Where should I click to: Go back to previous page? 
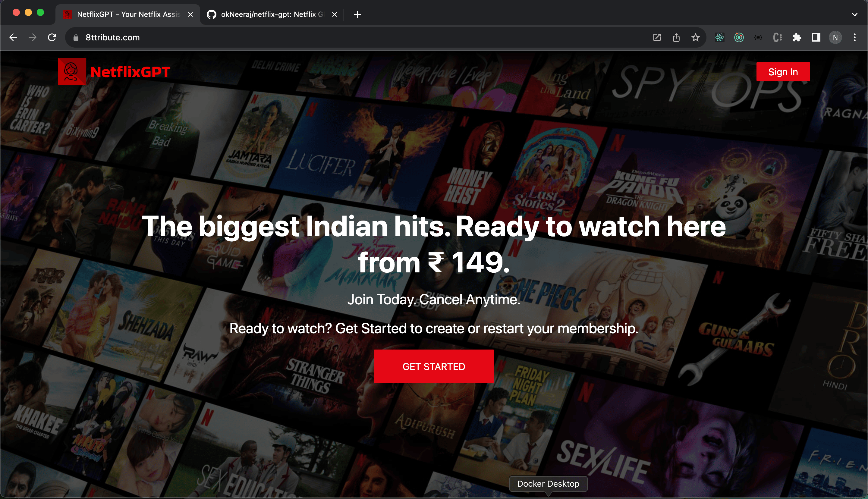(13, 37)
